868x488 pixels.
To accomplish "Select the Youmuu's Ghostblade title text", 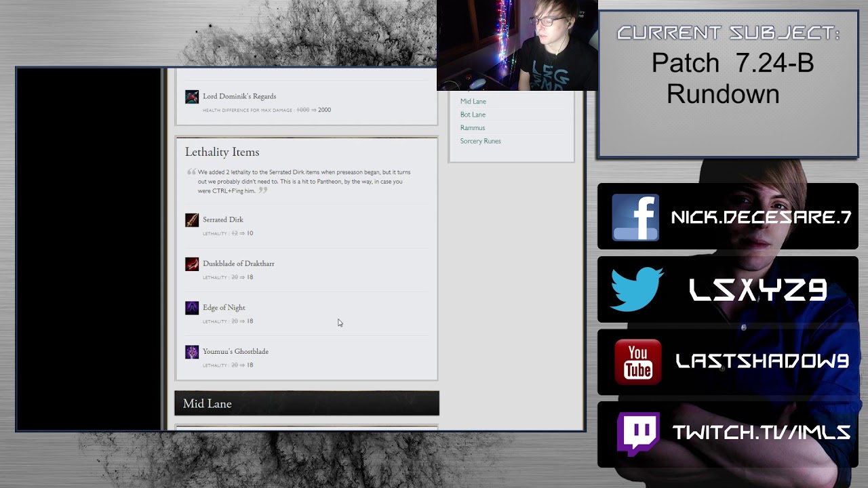I will pyautogui.click(x=235, y=352).
